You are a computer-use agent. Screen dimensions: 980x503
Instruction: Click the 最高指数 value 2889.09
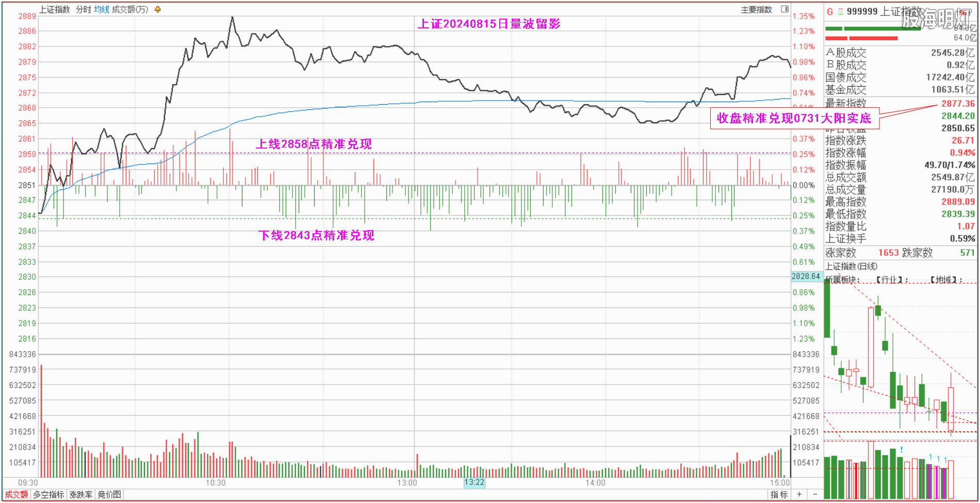click(958, 202)
